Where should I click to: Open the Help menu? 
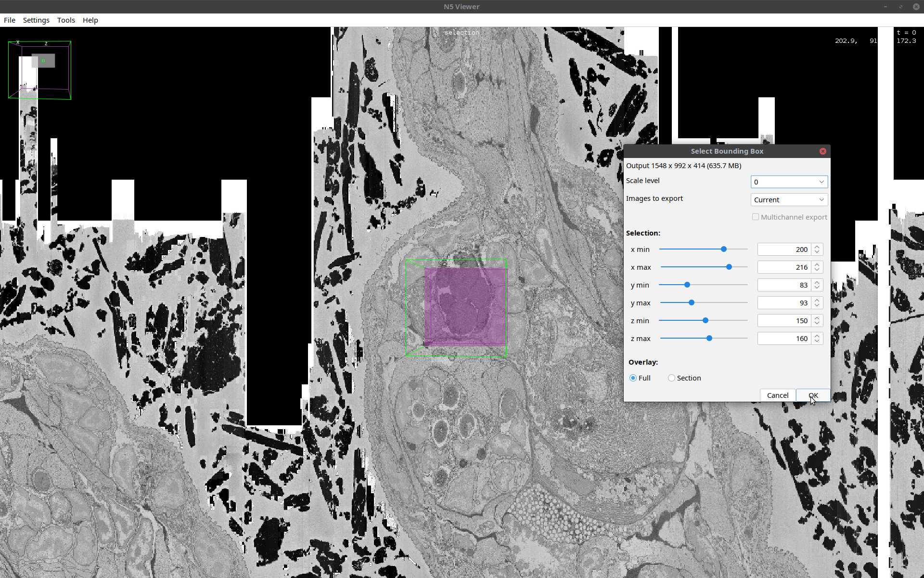(90, 20)
